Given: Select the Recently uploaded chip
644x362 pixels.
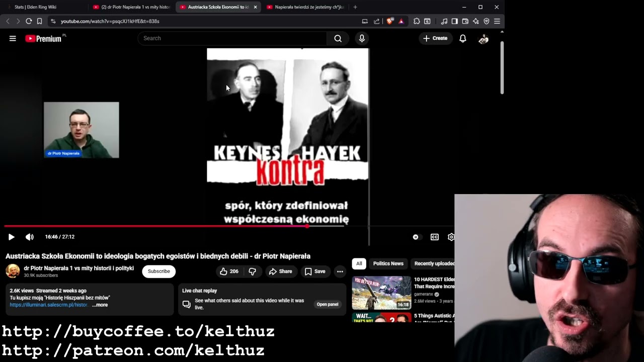Looking at the screenshot, I should pyautogui.click(x=433, y=263).
